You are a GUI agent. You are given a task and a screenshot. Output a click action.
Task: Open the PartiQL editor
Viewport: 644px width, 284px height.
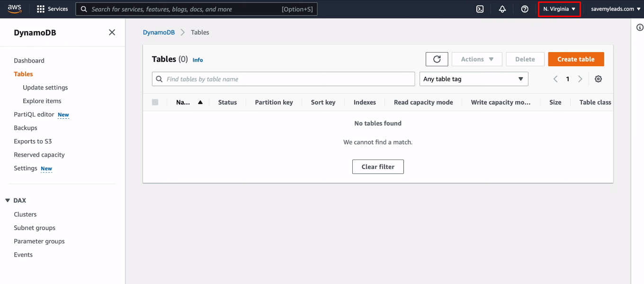click(x=34, y=115)
